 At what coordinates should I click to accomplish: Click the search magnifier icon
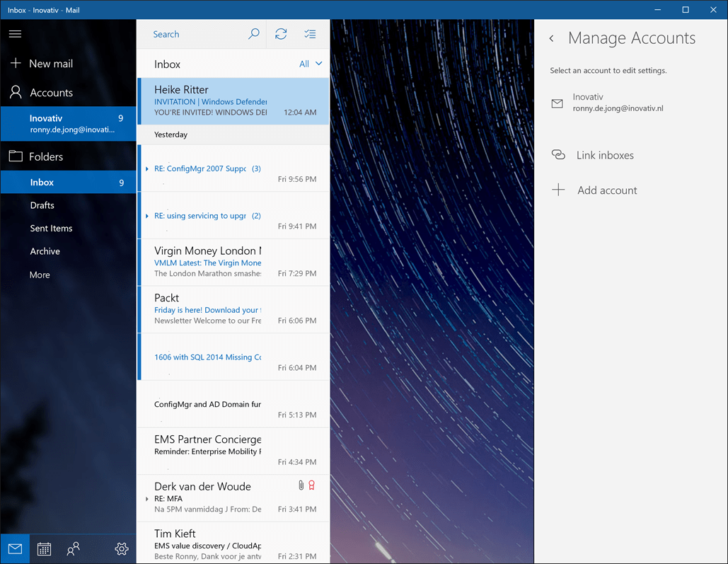coord(253,33)
